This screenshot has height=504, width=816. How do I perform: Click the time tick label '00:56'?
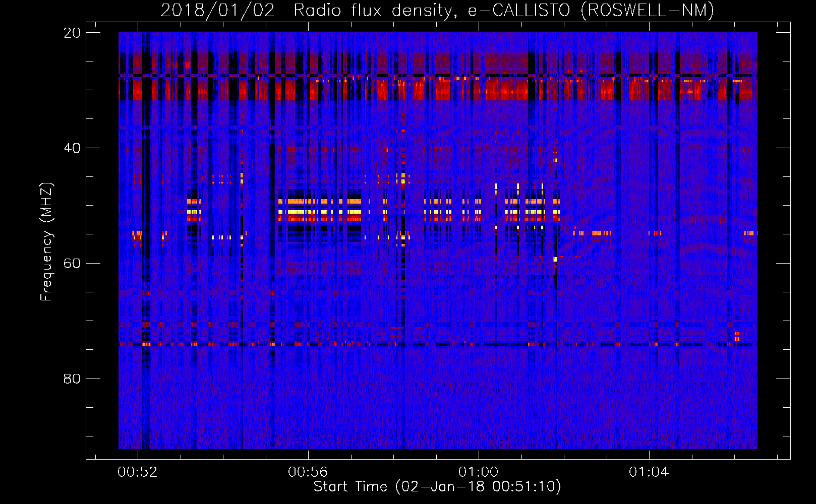coord(308,472)
